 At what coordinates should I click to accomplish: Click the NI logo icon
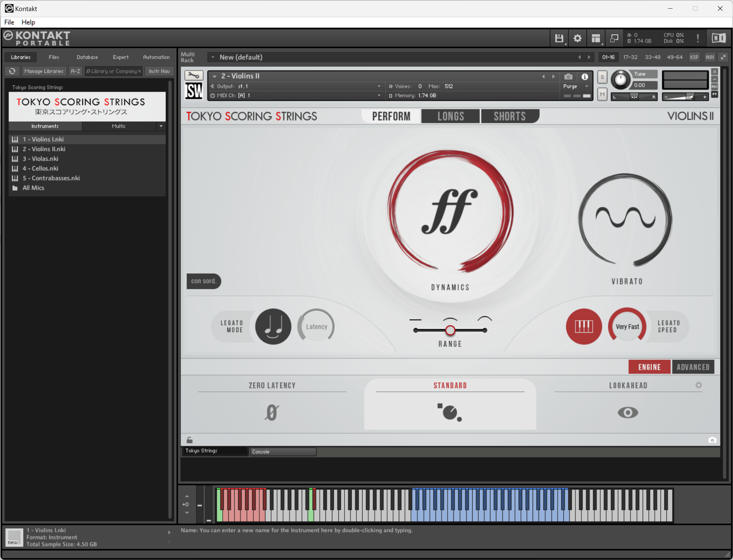[718, 38]
